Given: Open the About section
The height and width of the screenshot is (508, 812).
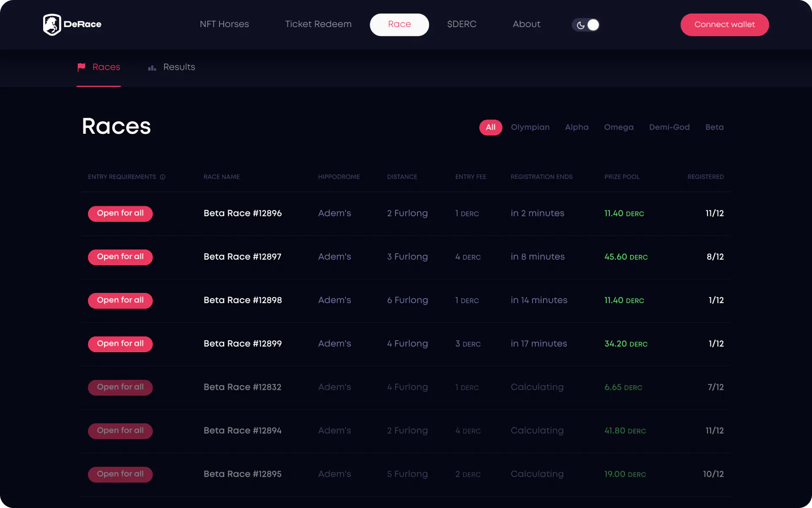Looking at the screenshot, I should [527, 25].
